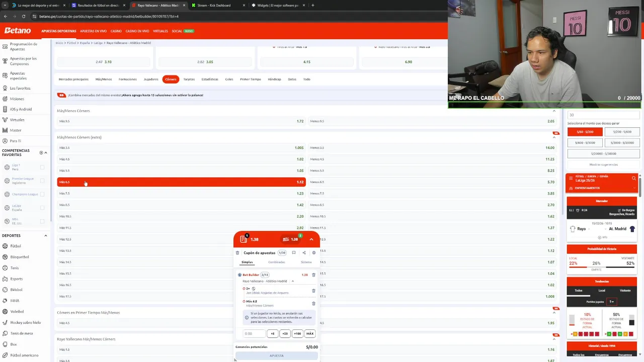Toggle Premier League Inglaterra checkbox
Viewport: 644px width, 362px height.
pos(42,180)
